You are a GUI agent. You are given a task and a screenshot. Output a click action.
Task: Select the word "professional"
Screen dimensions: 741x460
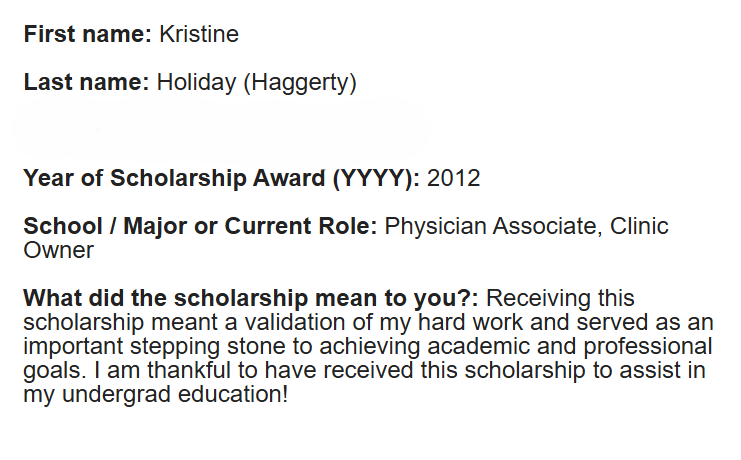[x=648, y=347]
